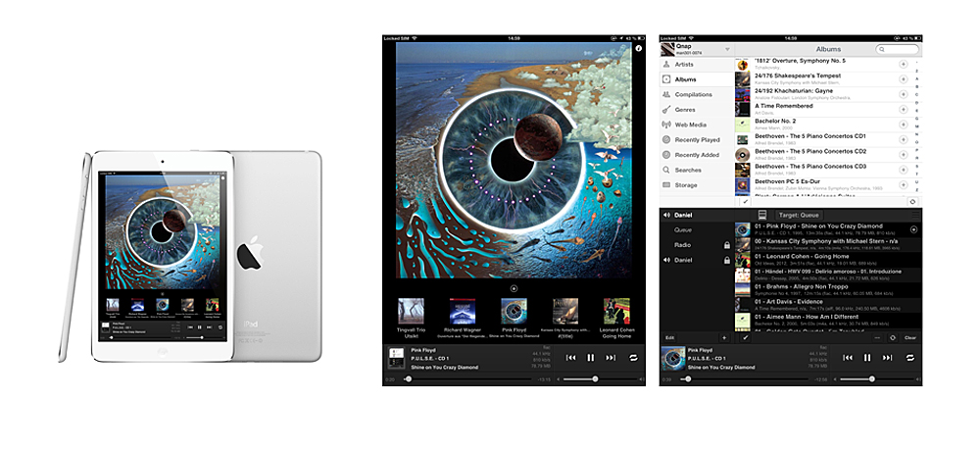Refresh the queue list
The width and height of the screenshot is (980, 451).
[x=893, y=338]
